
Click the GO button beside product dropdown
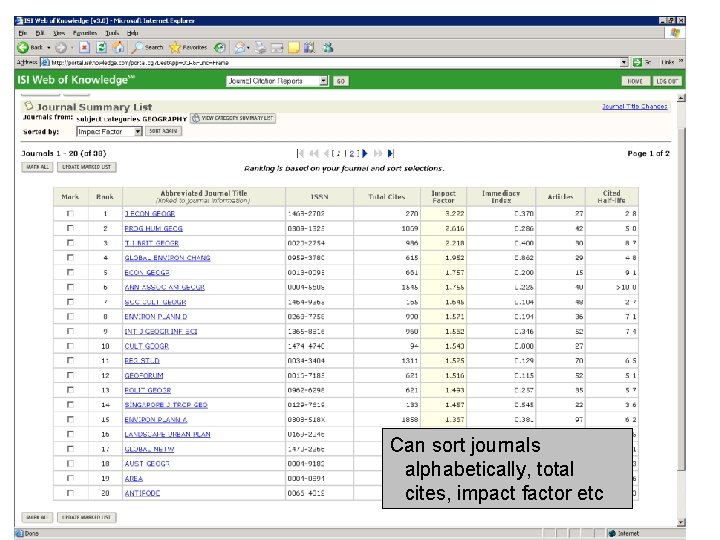pyautogui.click(x=340, y=81)
